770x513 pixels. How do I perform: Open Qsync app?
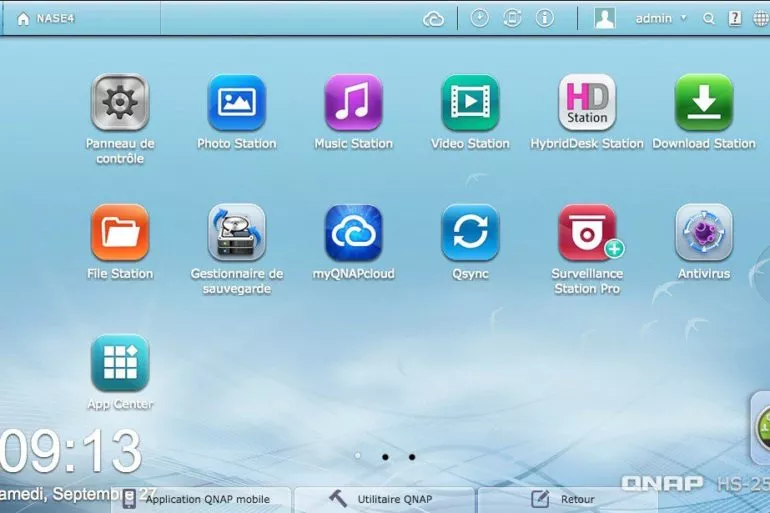[470, 233]
